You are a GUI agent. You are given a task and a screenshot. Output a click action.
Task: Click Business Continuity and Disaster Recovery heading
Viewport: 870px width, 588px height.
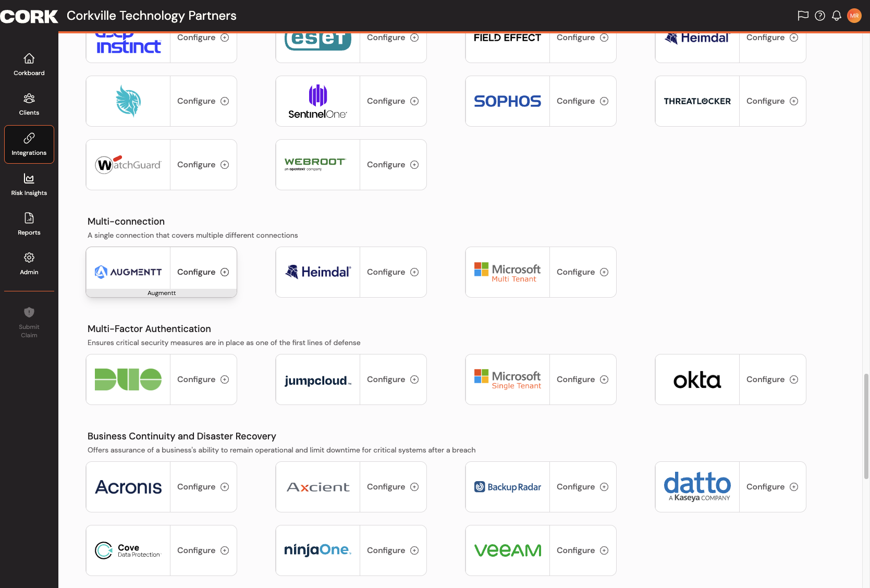pos(182,436)
